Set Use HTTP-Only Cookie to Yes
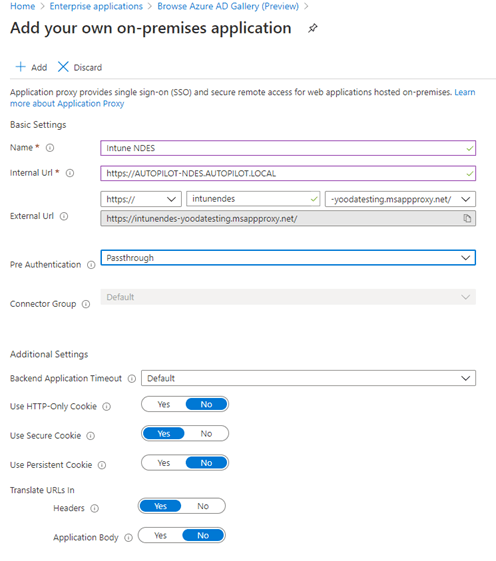 tap(164, 404)
